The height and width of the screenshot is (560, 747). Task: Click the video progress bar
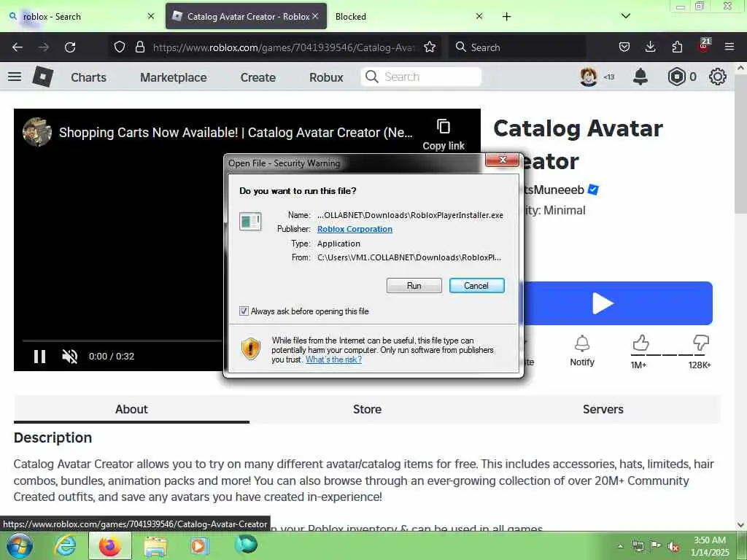click(x=122, y=341)
